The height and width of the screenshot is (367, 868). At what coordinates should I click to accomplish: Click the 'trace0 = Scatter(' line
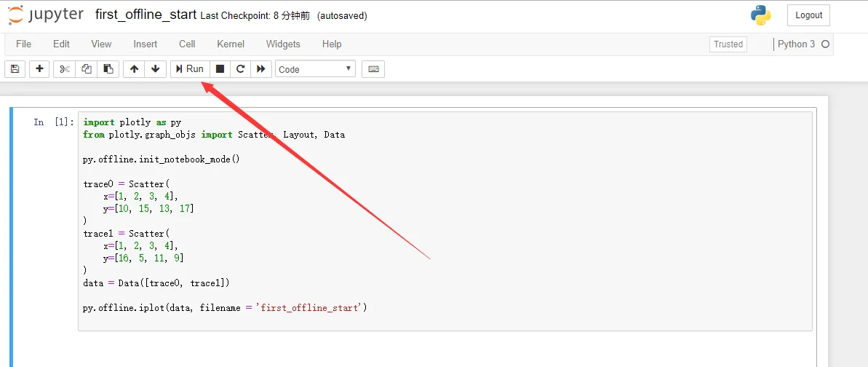pyautogui.click(x=127, y=184)
